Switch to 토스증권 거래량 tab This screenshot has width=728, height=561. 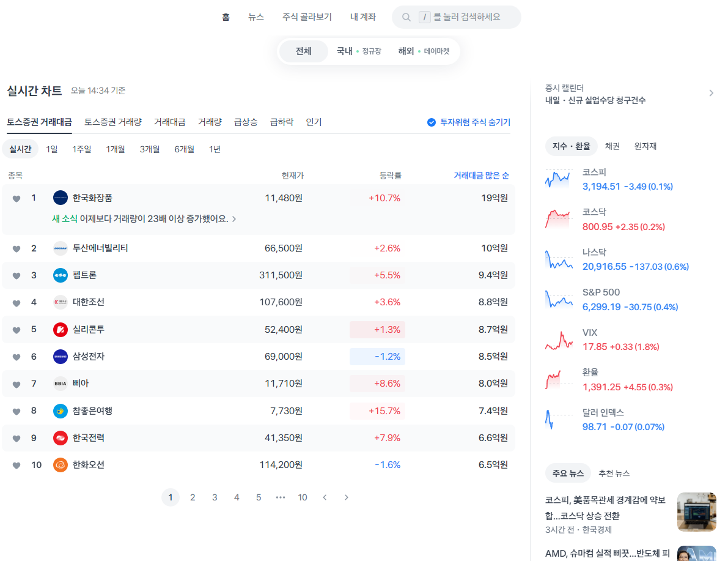[113, 122]
